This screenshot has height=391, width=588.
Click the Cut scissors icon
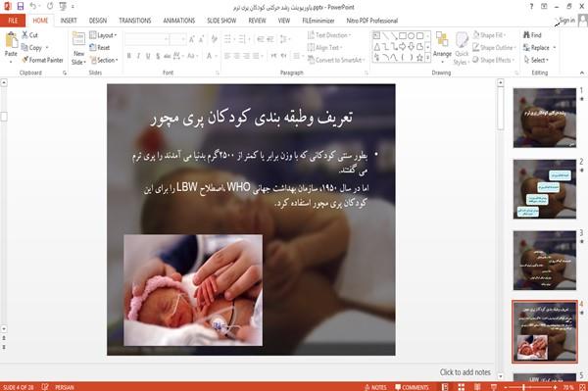[25, 35]
